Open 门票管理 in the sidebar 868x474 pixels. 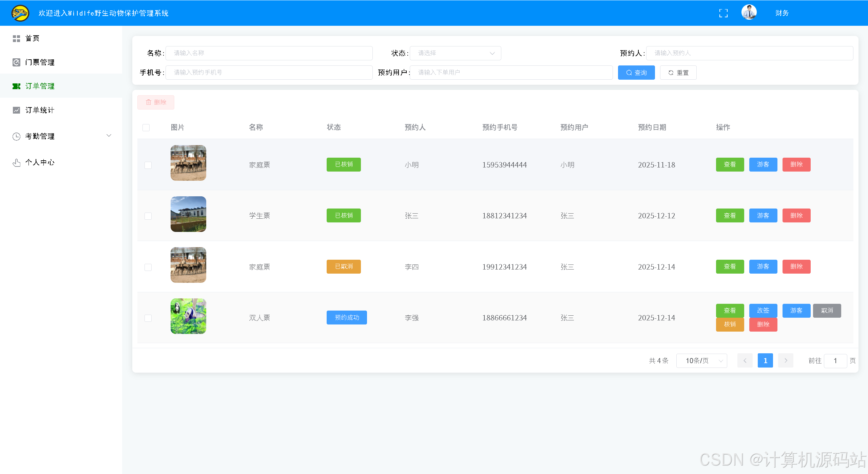61,62
